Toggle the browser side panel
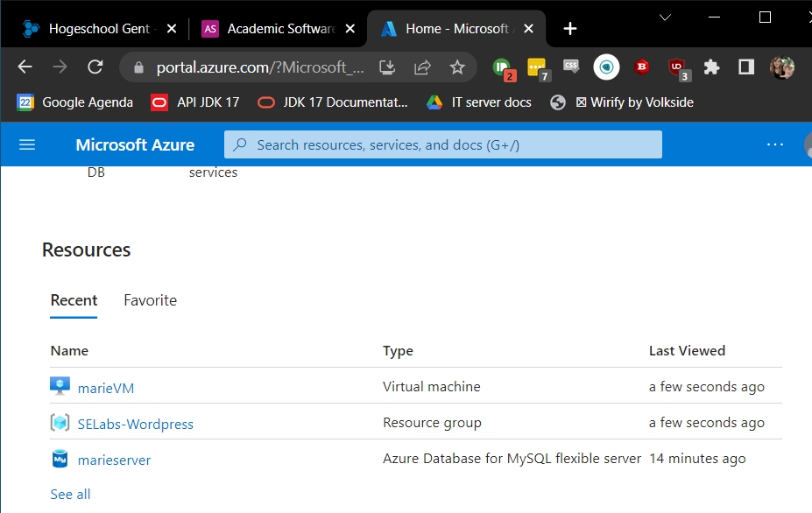This screenshot has width=812, height=513. click(746, 67)
